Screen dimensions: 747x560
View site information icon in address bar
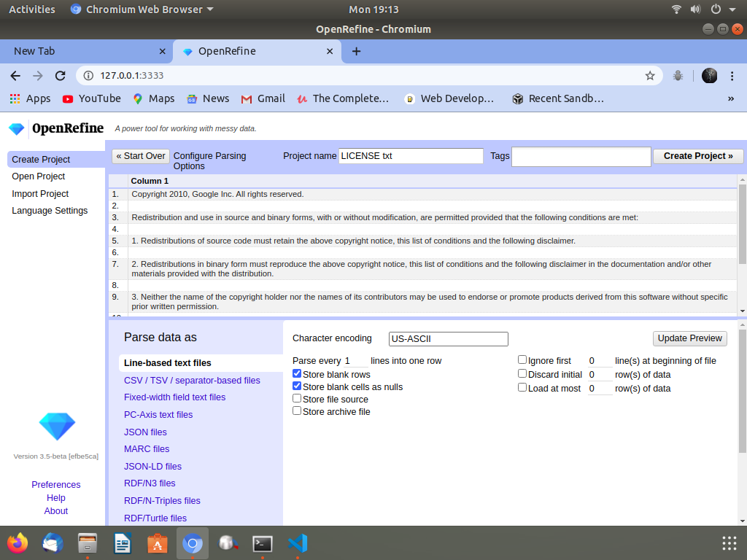tap(88, 76)
